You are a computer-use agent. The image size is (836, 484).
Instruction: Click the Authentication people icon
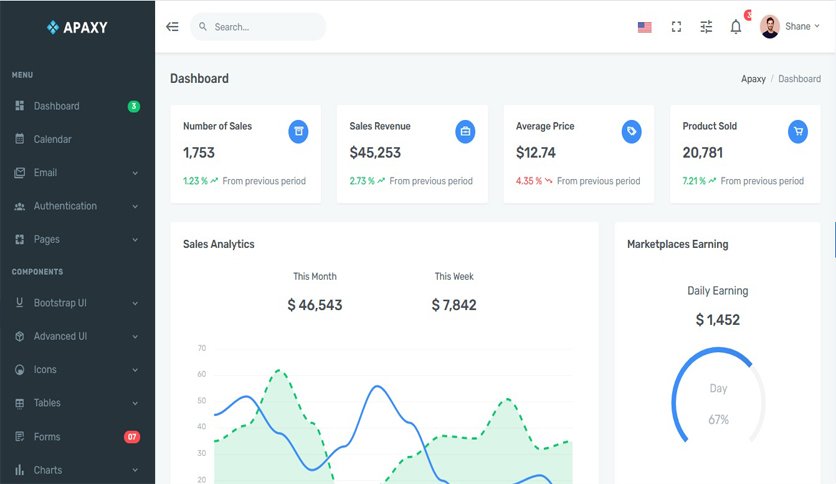20,206
